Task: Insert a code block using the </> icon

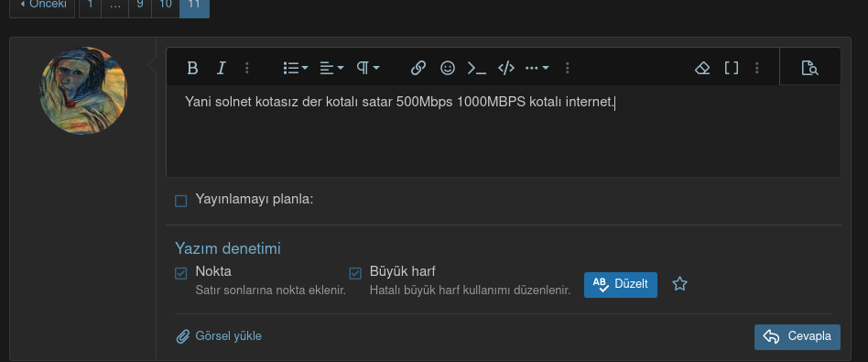Action: pos(506,68)
